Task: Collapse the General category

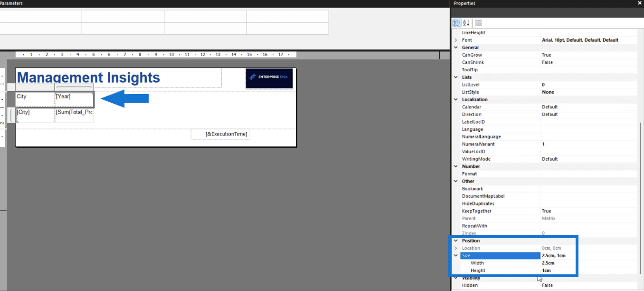Action: pos(456,48)
